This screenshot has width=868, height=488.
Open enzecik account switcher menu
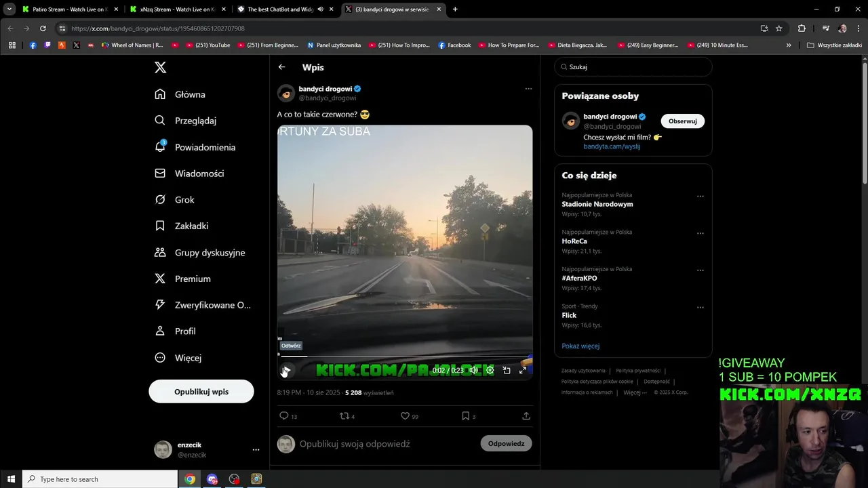(x=207, y=449)
